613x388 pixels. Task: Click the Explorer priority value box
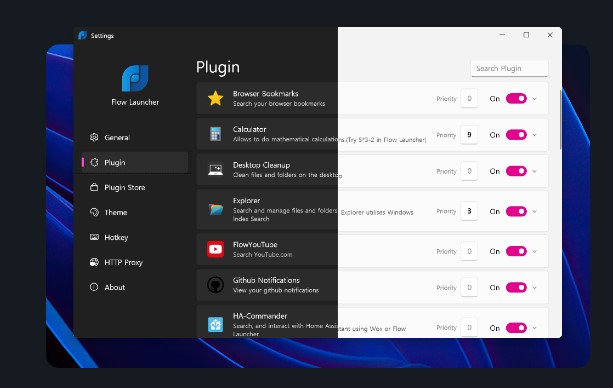point(469,211)
